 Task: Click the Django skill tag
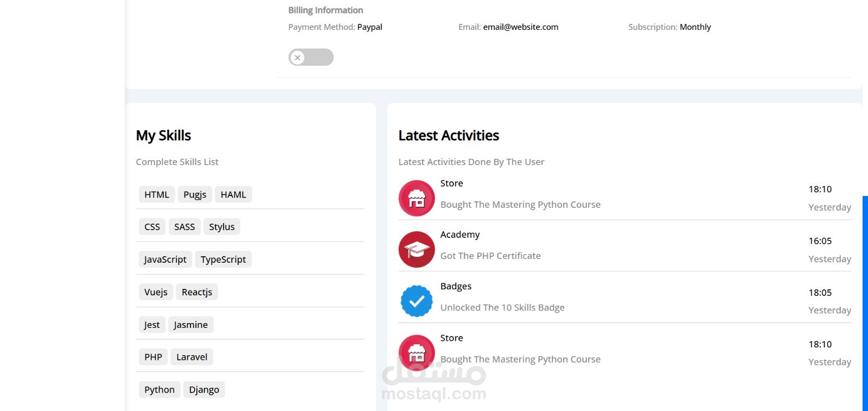pyautogui.click(x=204, y=390)
